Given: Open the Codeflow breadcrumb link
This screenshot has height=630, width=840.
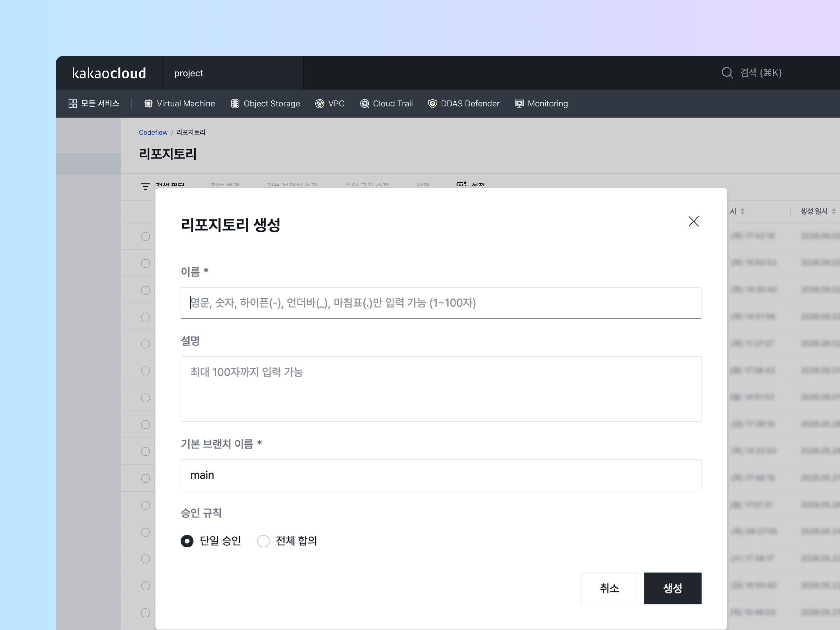Looking at the screenshot, I should [153, 132].
